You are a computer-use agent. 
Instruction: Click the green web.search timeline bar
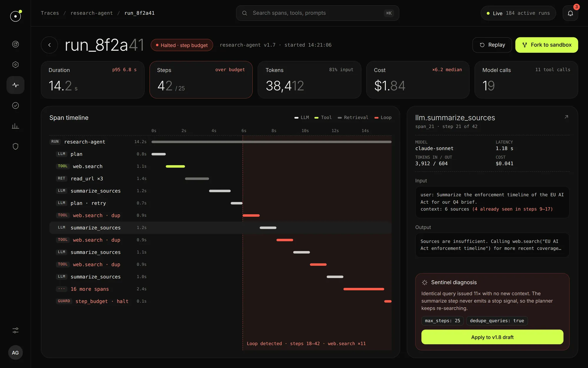[175, 166]
